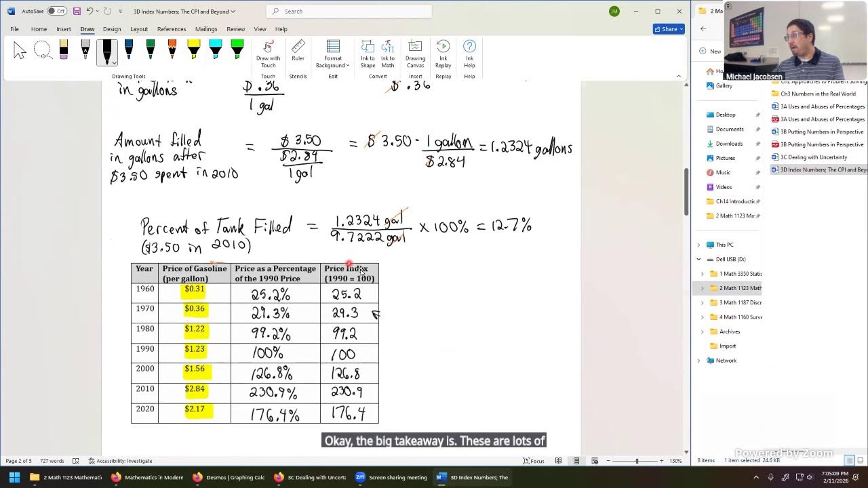The image size is (868, 488).
Task: Collapse Dell USB (D:) tree node
Action: [699, 259]
